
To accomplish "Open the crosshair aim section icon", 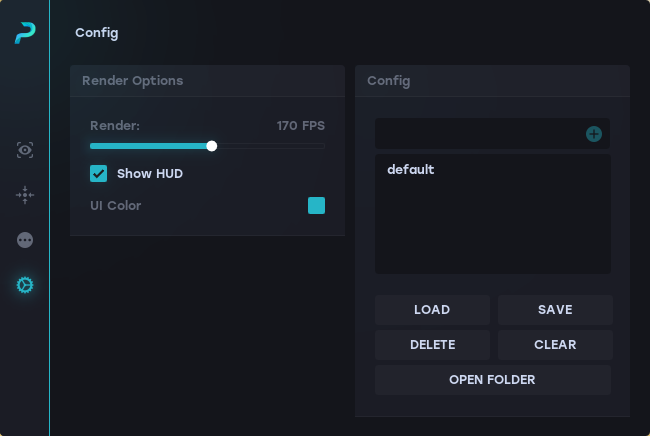I will point(25,195).
